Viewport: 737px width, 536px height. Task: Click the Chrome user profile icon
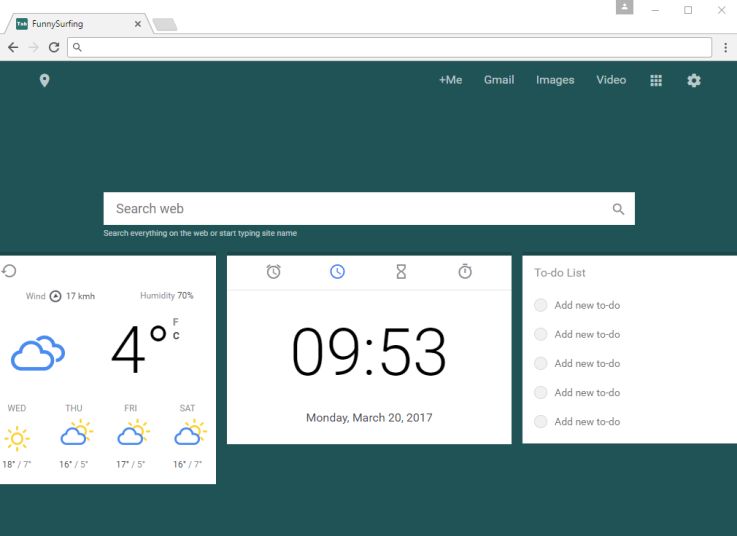point(624,7)
